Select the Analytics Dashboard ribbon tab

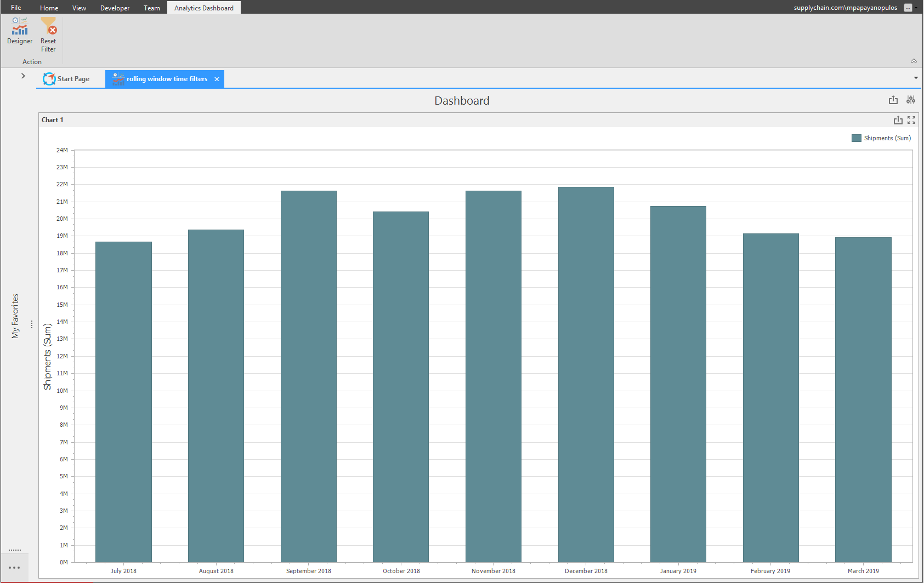[x=204, y=8]
